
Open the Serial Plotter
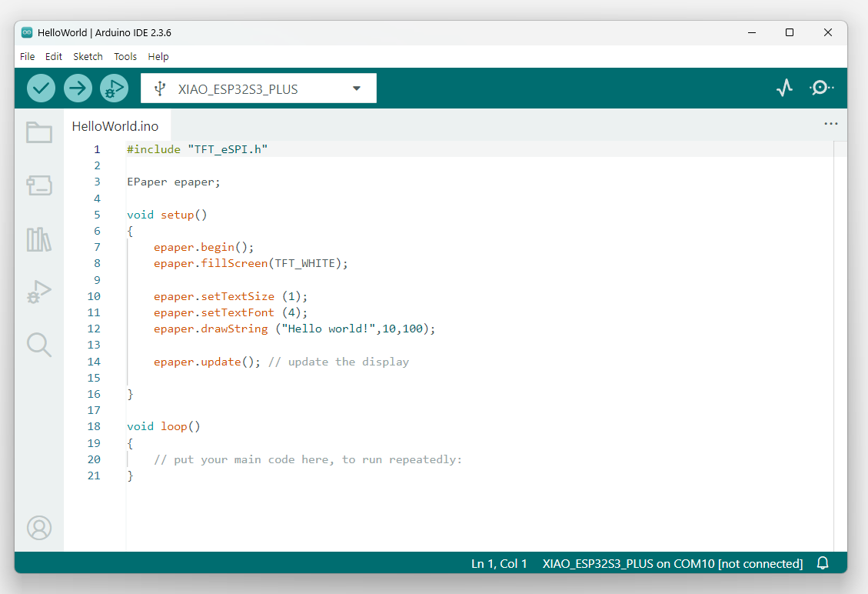[783, 88]
